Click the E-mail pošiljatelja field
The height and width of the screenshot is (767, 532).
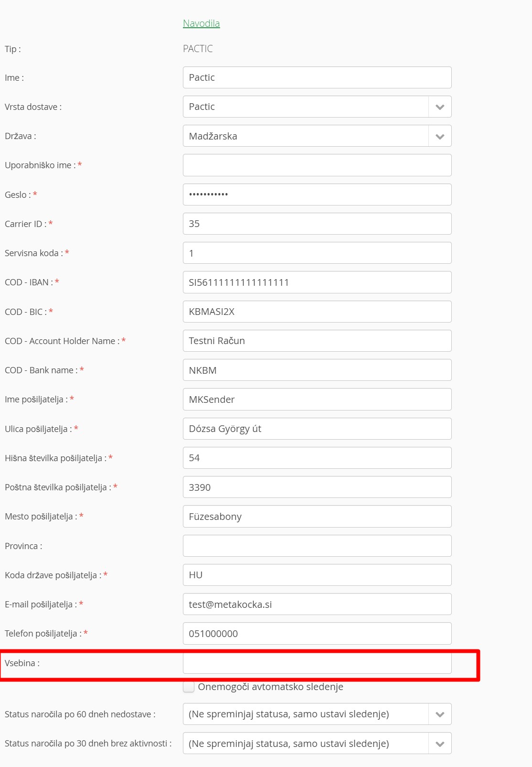(317, 605)
